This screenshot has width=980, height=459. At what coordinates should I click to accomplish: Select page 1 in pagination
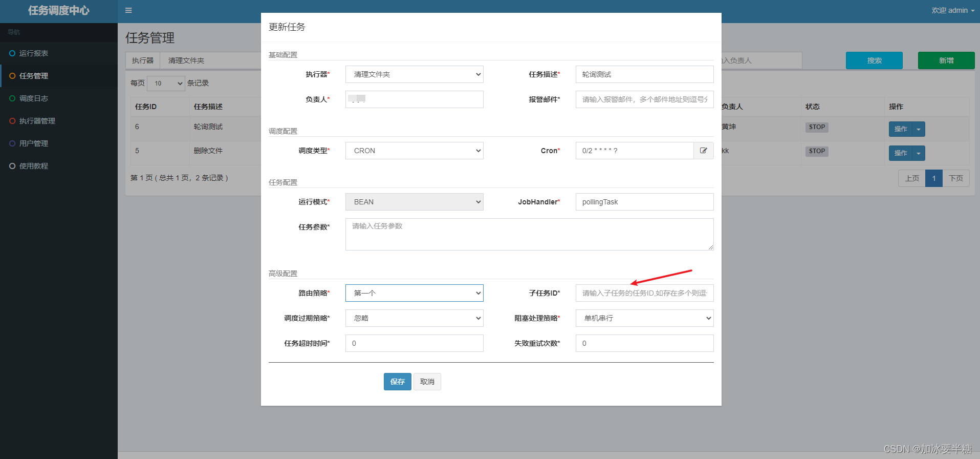pos(934,178)
